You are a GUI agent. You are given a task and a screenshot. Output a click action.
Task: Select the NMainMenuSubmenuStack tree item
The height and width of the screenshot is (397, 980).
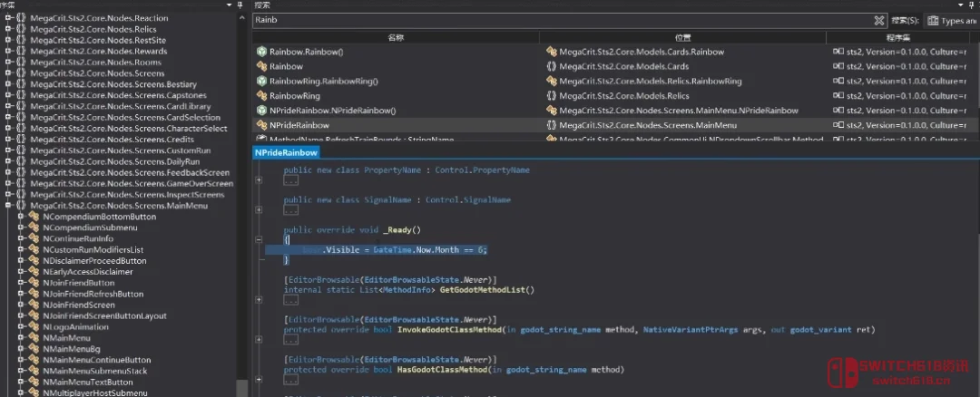pyautogui.click(x=95, y=371)
